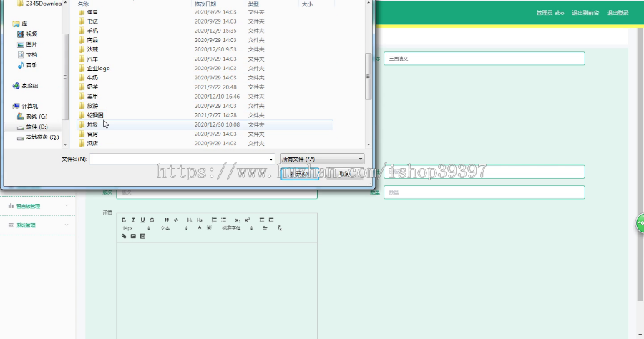Apply Heading 1 style

coord(190,220)
